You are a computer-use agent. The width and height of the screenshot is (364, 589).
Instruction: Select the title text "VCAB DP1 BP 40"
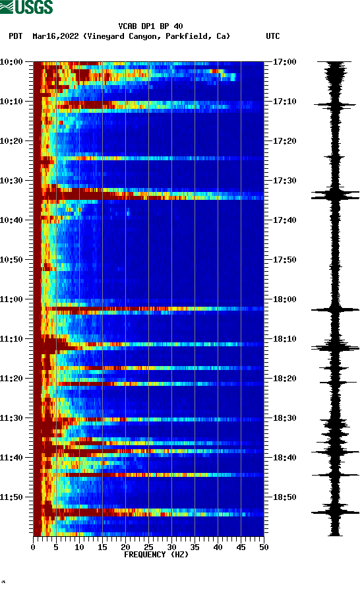click(x=150, y=26)
